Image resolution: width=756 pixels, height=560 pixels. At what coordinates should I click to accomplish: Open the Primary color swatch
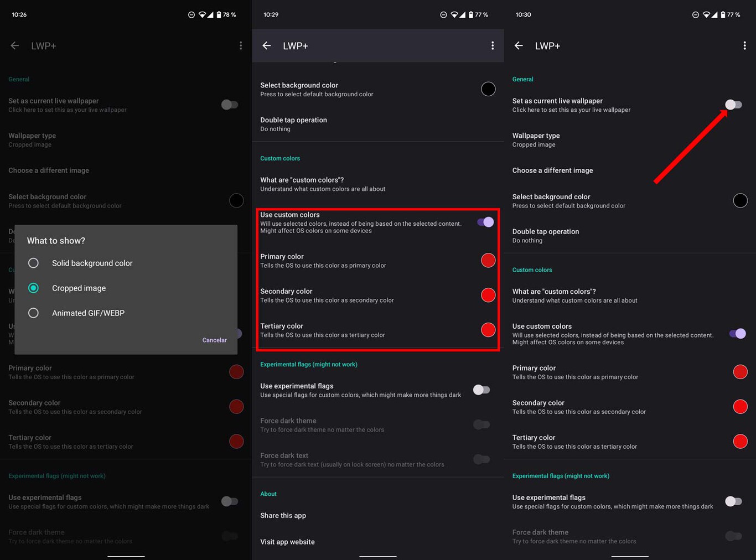[488, 260]
